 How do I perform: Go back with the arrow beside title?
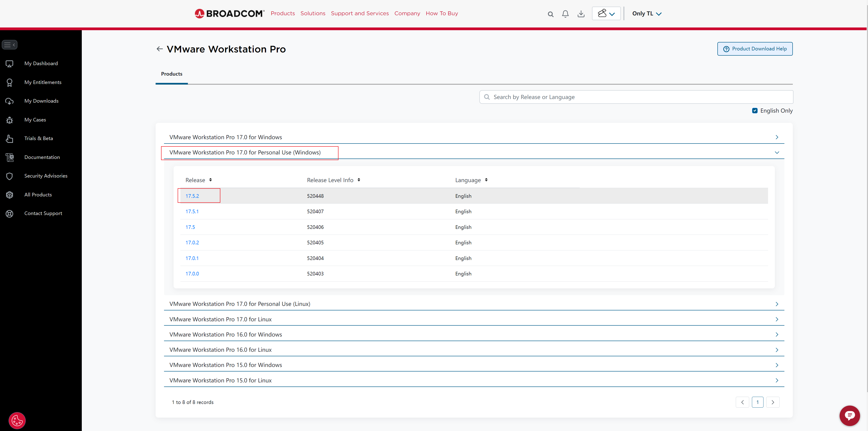160,49
